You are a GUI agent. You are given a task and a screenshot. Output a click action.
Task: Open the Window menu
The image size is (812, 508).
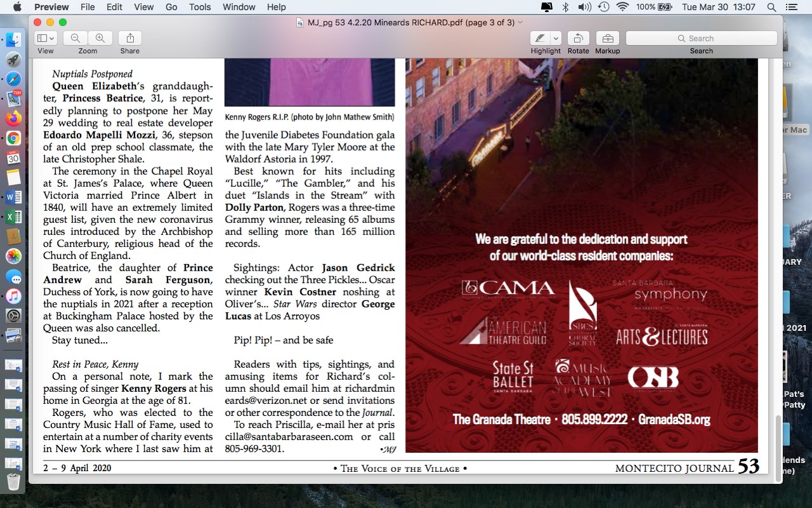(x=239, y=7)
